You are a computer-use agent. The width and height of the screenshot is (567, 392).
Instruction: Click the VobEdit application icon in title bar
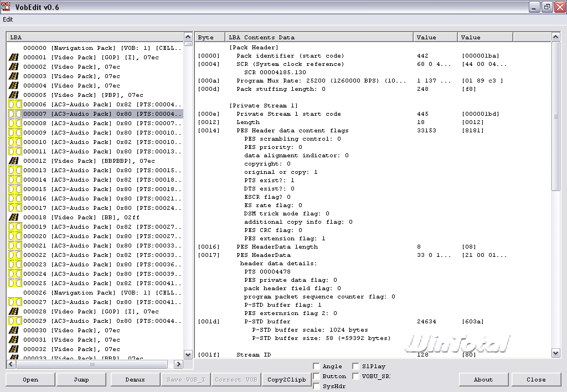(7, 7)
